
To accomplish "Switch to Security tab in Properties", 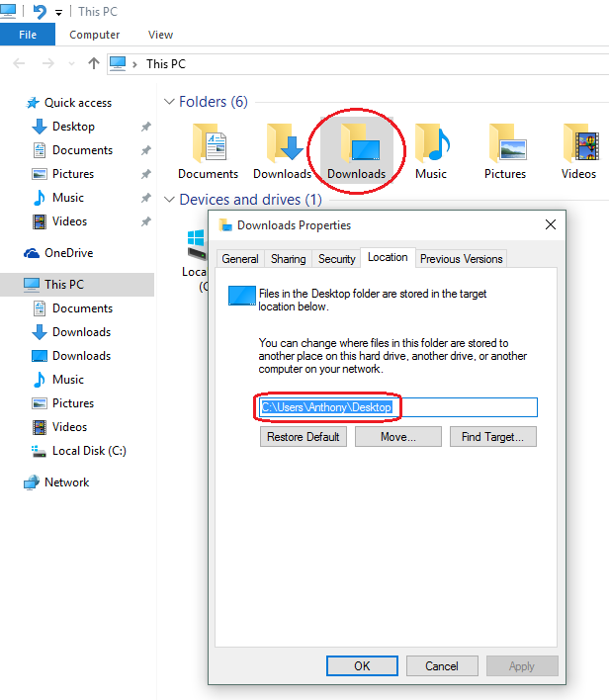I will [x=337, y=259].
